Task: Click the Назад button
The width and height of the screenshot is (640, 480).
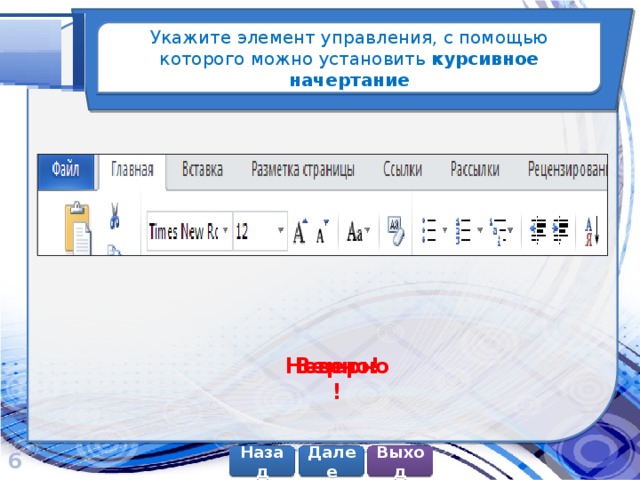Action: 262,461
